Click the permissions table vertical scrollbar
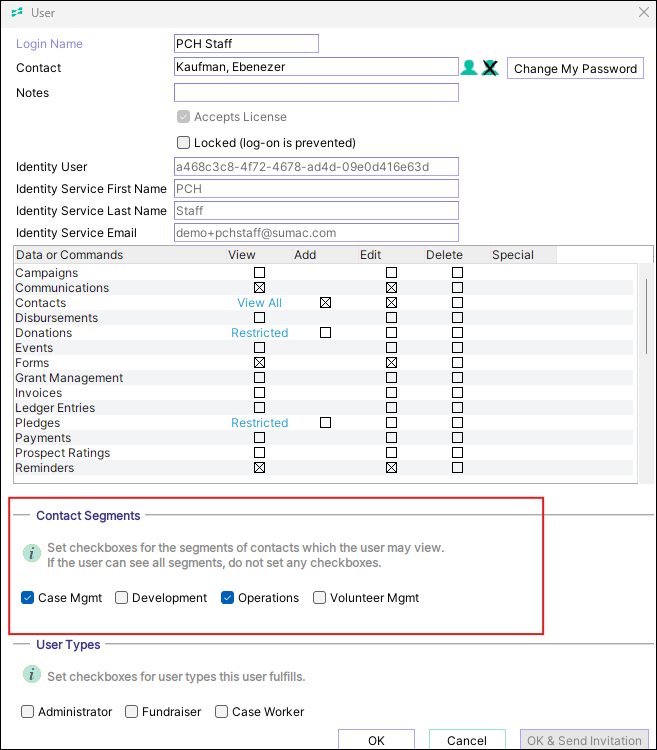The image size is (657, 750). tap(646, 316)
